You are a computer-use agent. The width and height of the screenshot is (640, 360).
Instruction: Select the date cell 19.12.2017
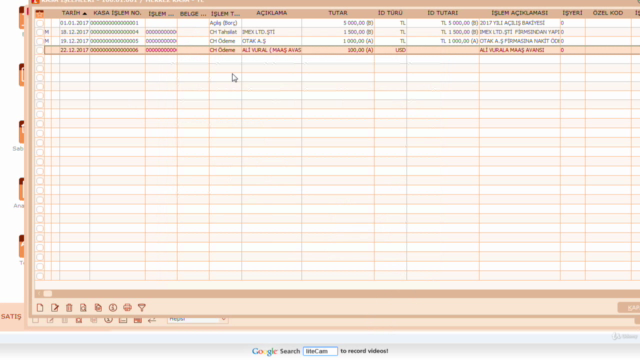click(74, 41)
